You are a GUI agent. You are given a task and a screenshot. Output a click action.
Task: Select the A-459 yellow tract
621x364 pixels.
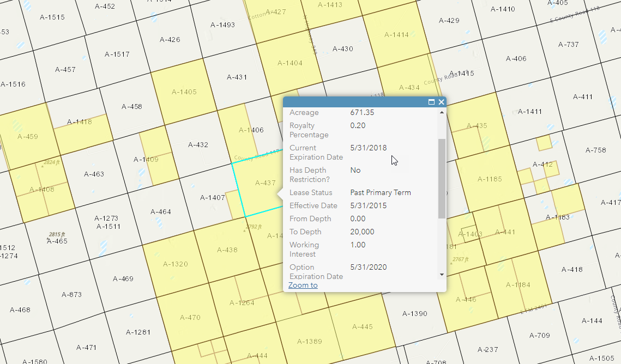(27, 137)
